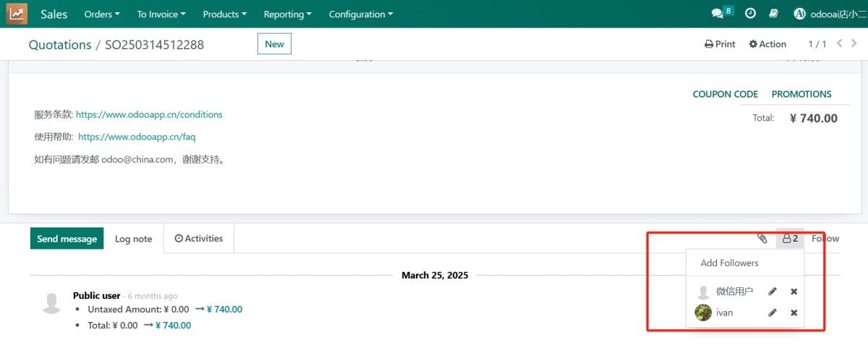
Task: Click Add Followers in dropdown
Action: point(729,263)
